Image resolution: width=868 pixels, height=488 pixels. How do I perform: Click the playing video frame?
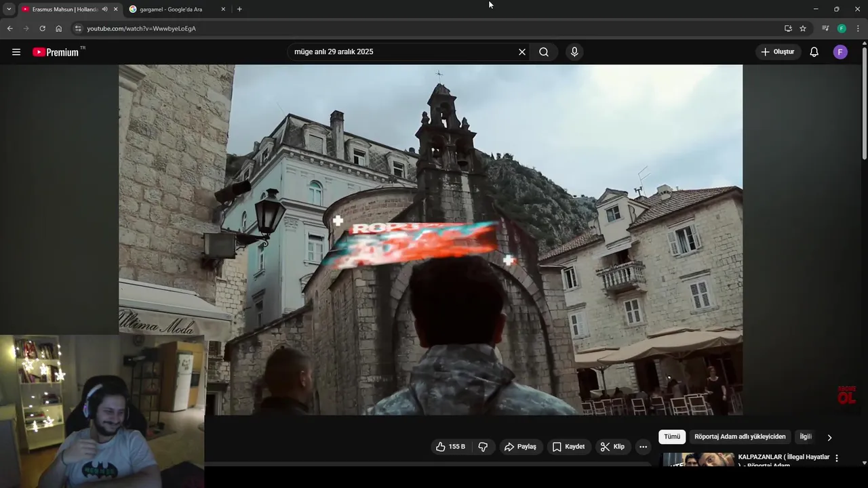coord(431,239)
